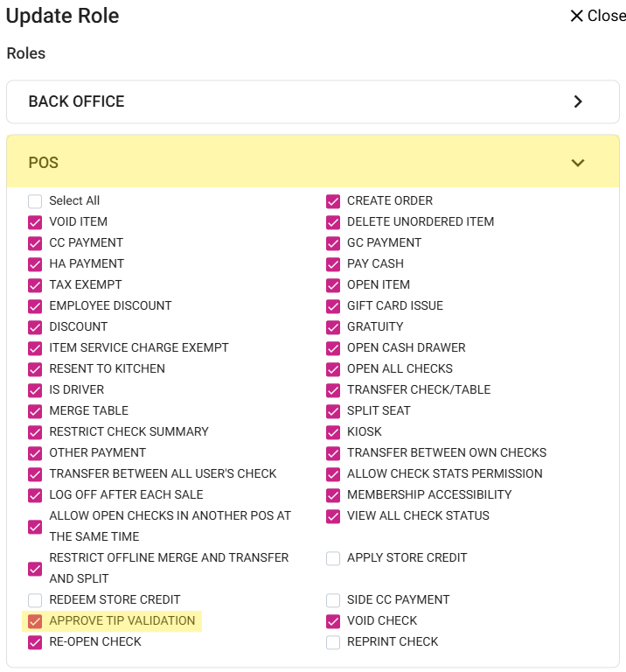Close the Update Role dialog
This screenshot has width=626, height=672.
coord(596,16)
